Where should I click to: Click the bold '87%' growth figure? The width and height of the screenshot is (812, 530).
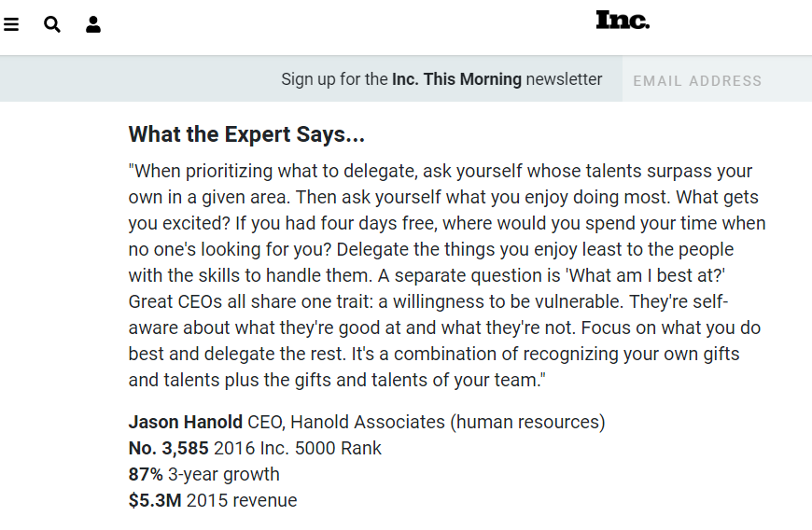[x=146, y=474]
